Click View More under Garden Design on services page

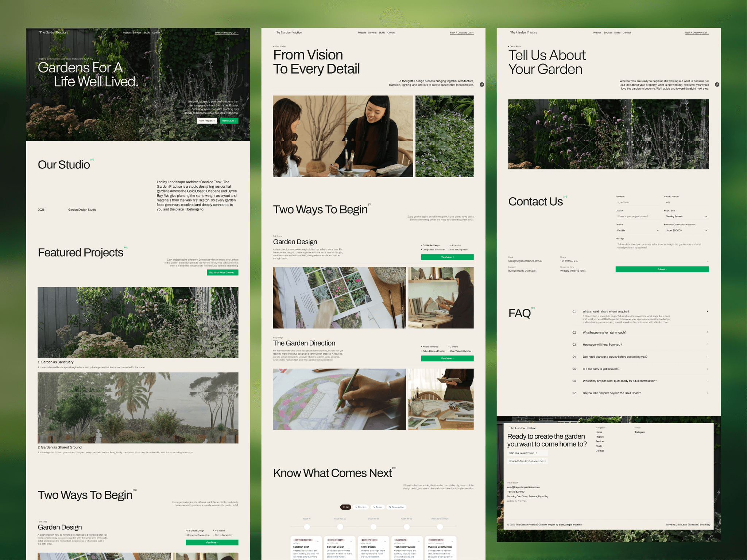click(447, 257)
